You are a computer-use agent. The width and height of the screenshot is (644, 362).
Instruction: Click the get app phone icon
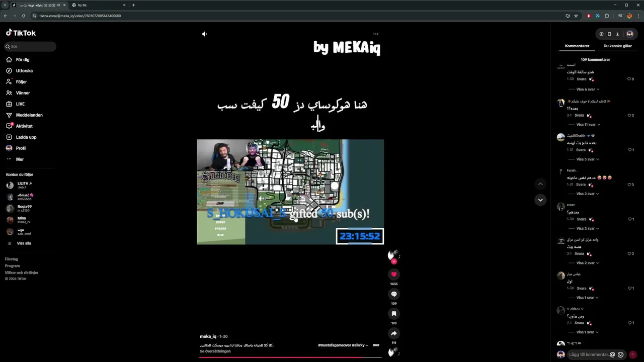pos(609,34)
